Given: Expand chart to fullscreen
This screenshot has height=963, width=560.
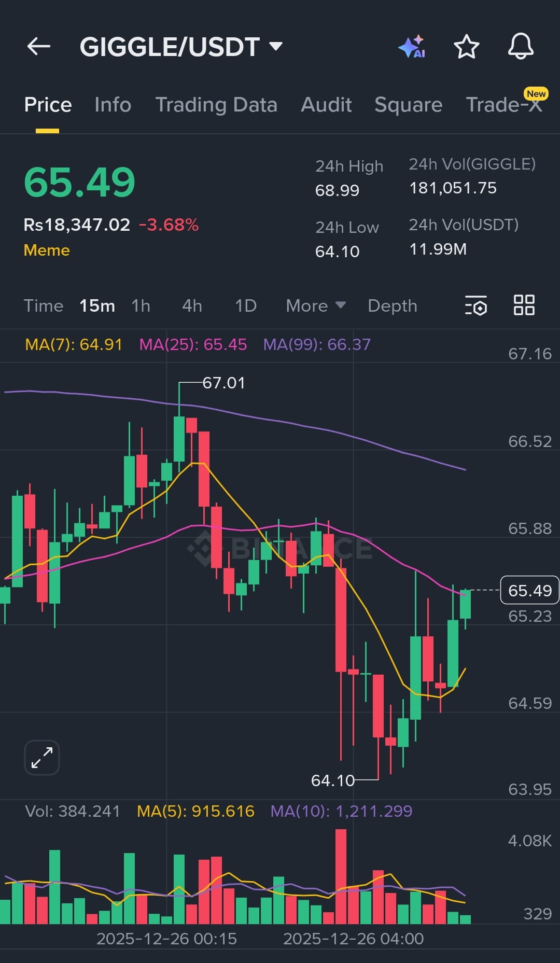Looking at the screenshot, I should point(42,758).
